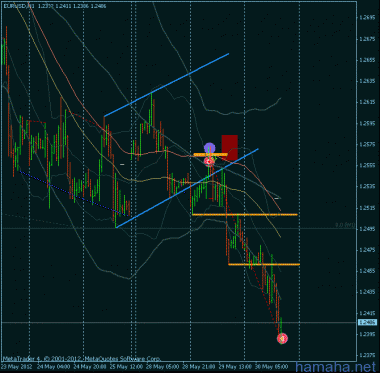Select the purple circle marker on the chart
The width and height of the screenshot is (380, 373).
(209, 148)
